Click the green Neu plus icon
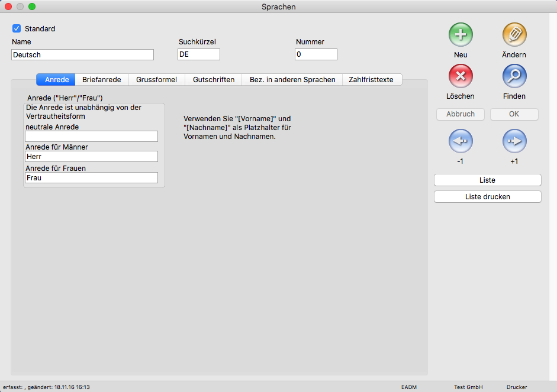 (461, 35)
